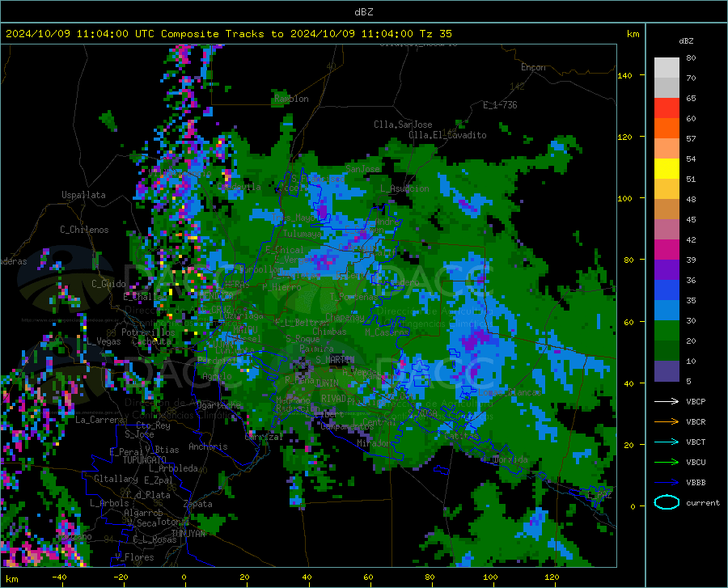Click the cyan VBCT arrow in legend

pyautogui.click(x=667, y=442)
